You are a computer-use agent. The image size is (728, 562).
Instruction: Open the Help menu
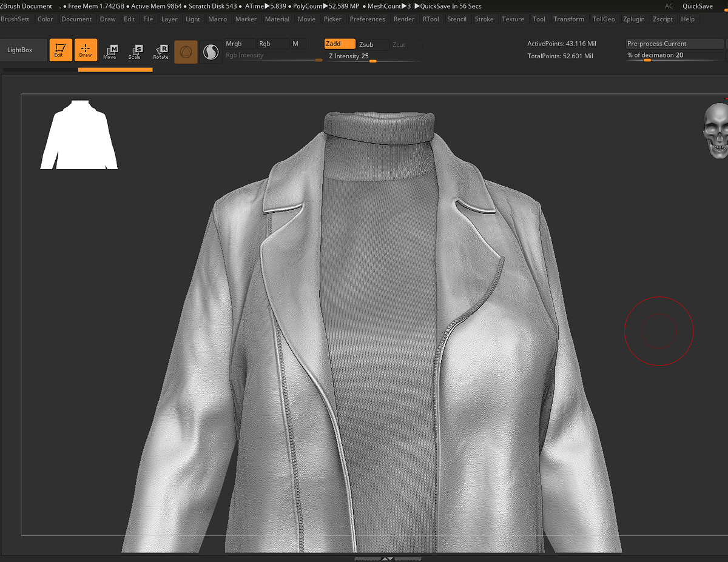click(x=688, y=19)
